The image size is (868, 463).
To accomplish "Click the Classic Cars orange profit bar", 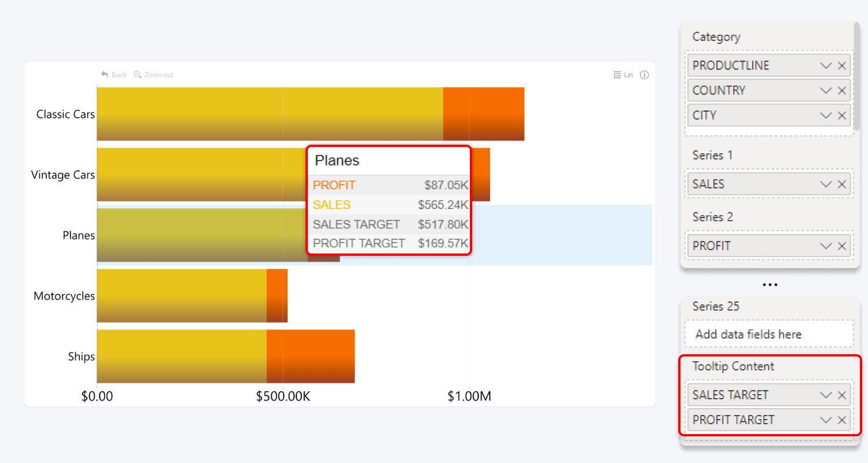I will coord(484,113).
